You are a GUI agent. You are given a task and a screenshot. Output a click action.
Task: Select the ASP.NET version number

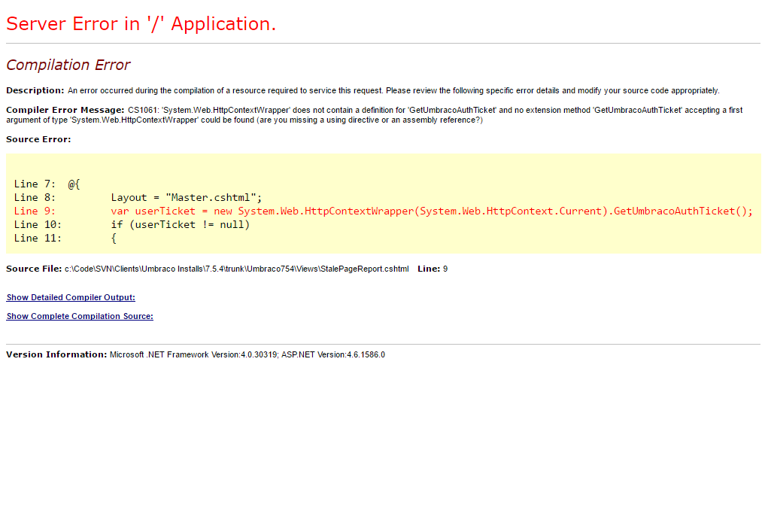(x=367, y=354)
